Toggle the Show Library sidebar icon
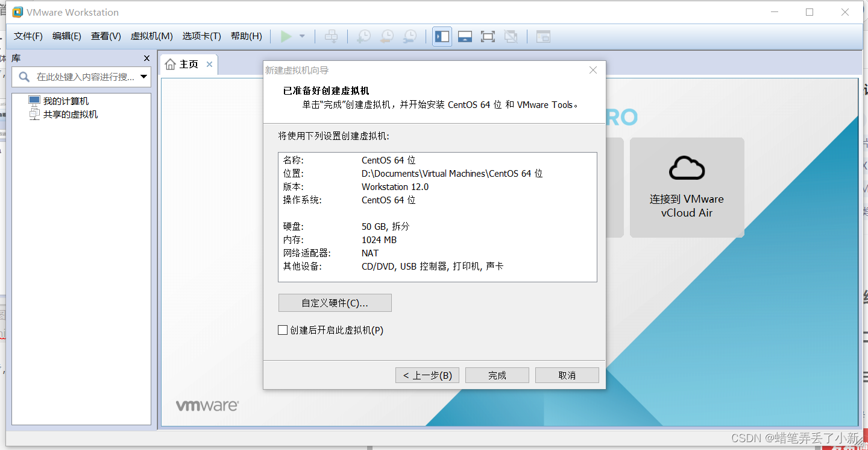This screenshot has height=450, width=868. point(442,37)
